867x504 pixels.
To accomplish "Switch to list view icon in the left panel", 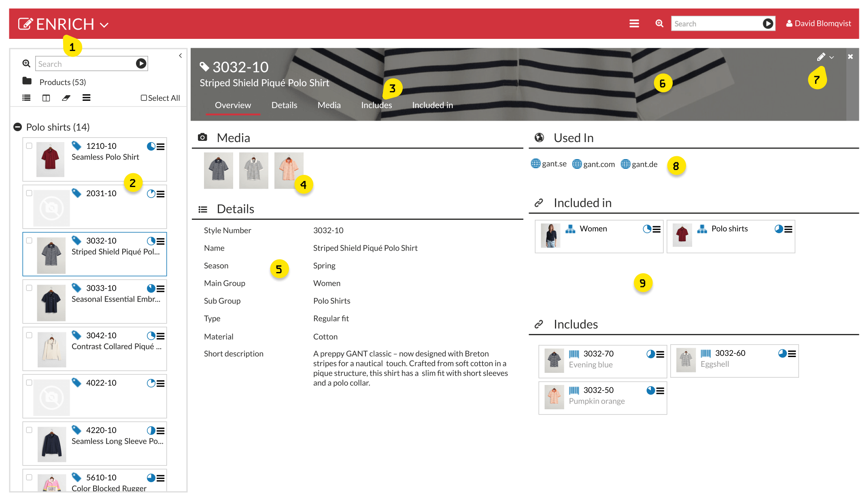I will coord(26,98).
